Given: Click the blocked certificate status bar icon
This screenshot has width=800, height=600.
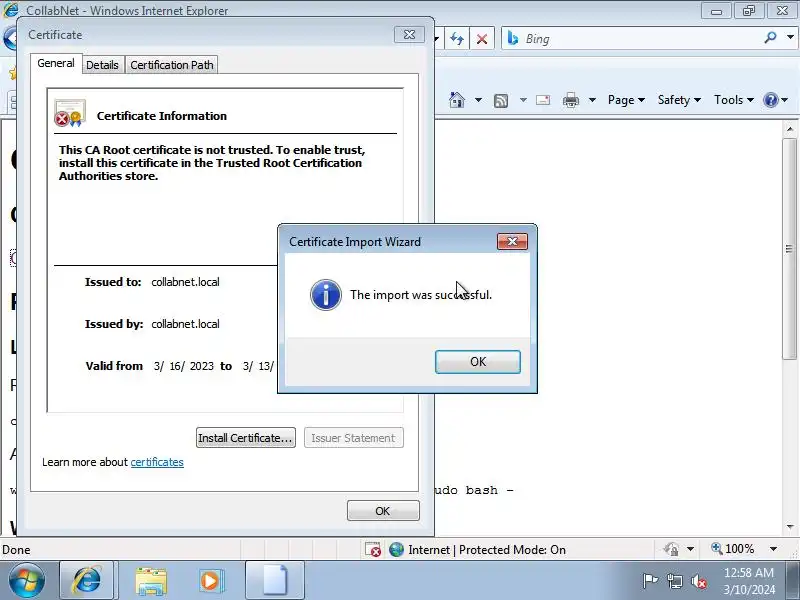Looking at the screenshot, I should pos(373,549).
